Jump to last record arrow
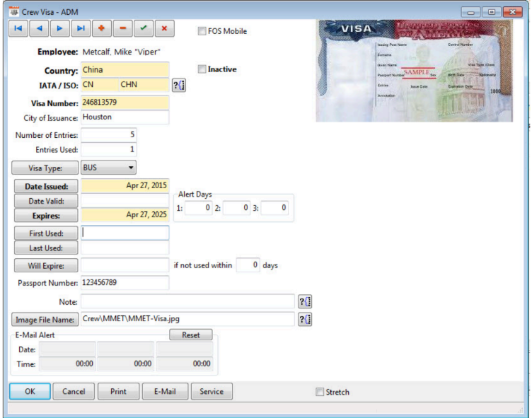 pos(81,29)
